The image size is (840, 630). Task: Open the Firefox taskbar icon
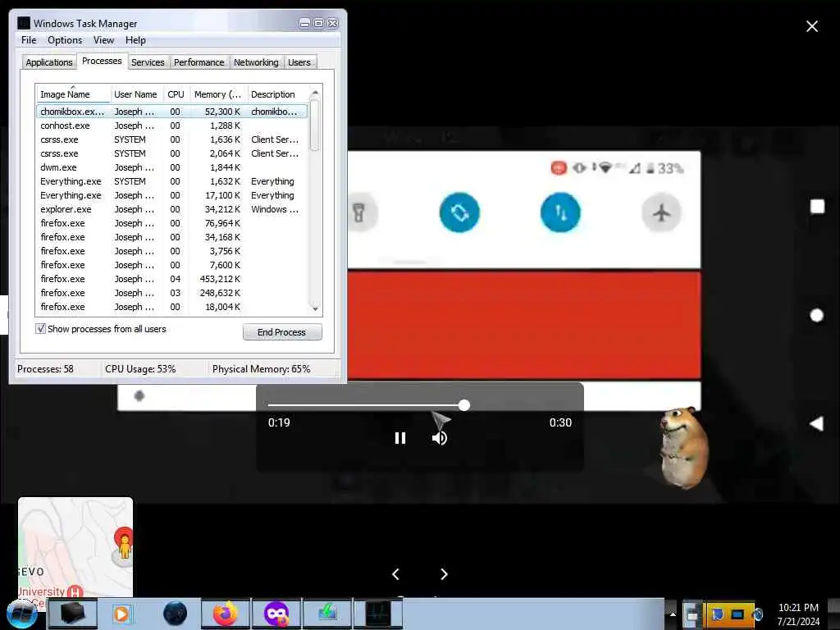tap(226, 614)
